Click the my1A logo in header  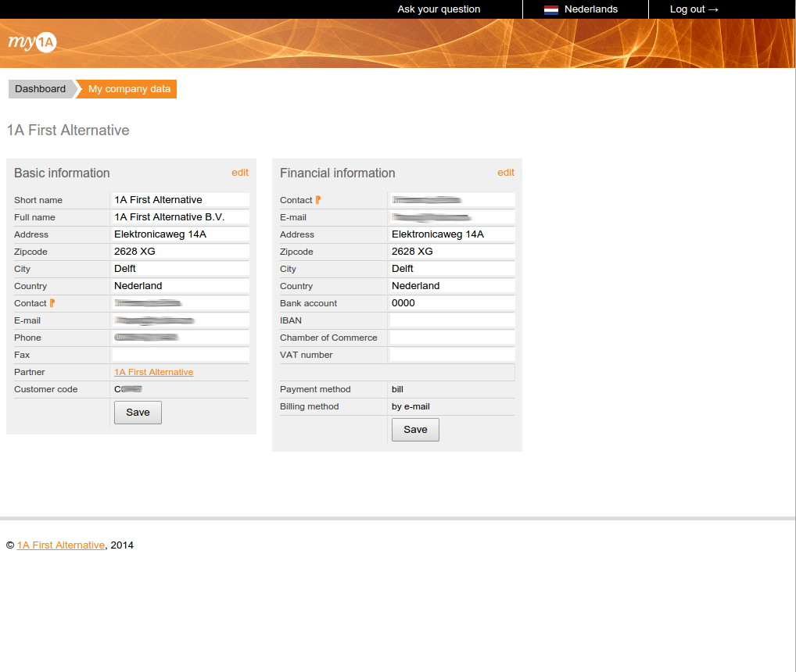[32, 43]
